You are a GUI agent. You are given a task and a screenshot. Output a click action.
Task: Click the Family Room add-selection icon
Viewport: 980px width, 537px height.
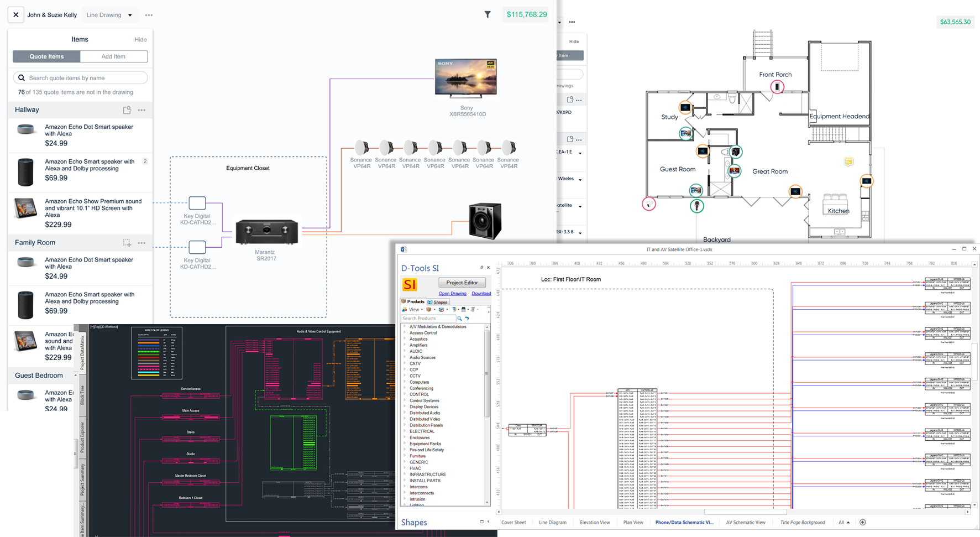pyautogui.click(x=127, y=243)
